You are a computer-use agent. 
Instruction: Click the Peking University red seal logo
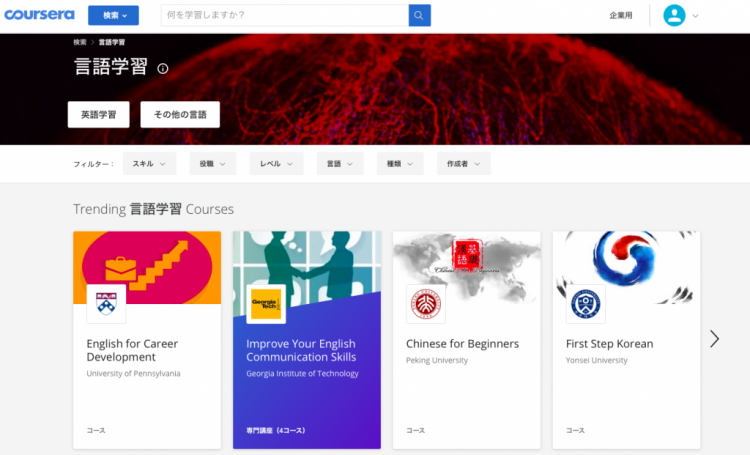click(426, 304)
